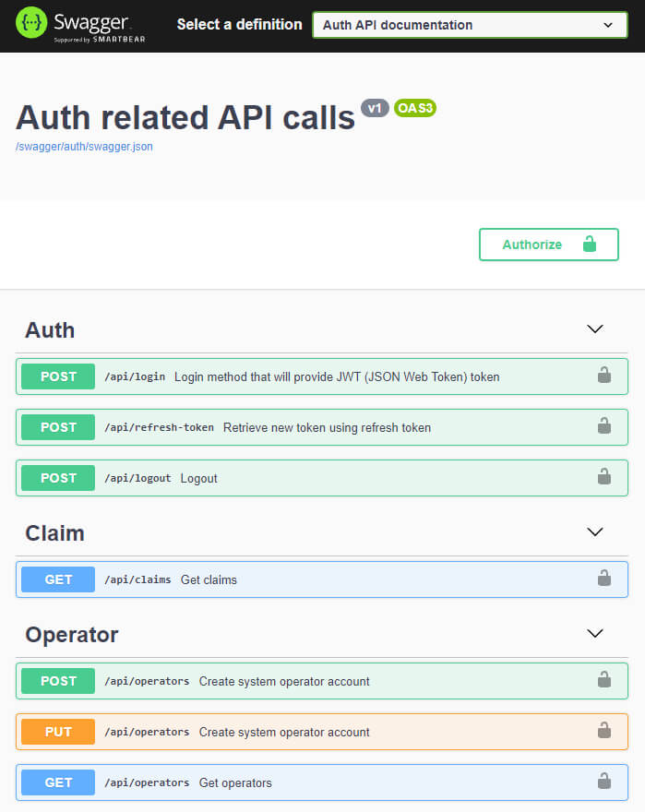Click the GET method badge for claims

(x=58, y=579)
